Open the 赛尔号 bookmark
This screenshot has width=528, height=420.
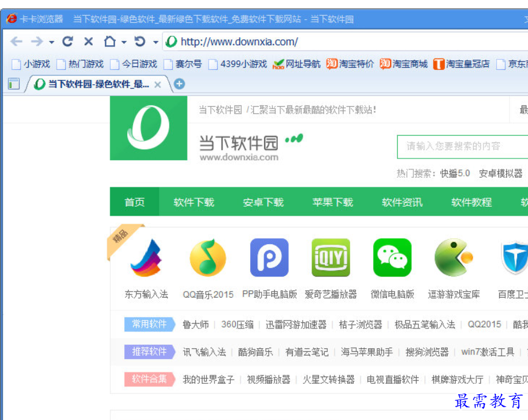tap(183, 64)
